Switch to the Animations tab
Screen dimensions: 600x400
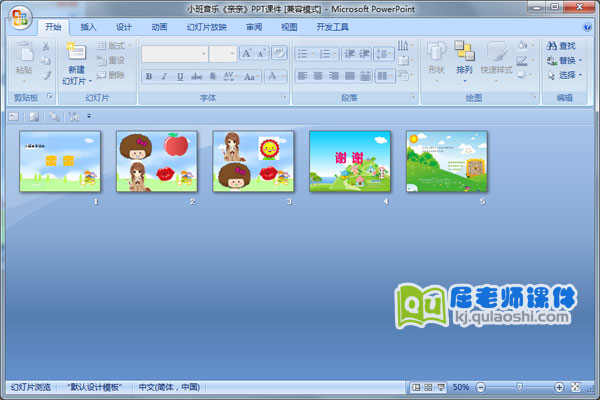tap(159, 27)
